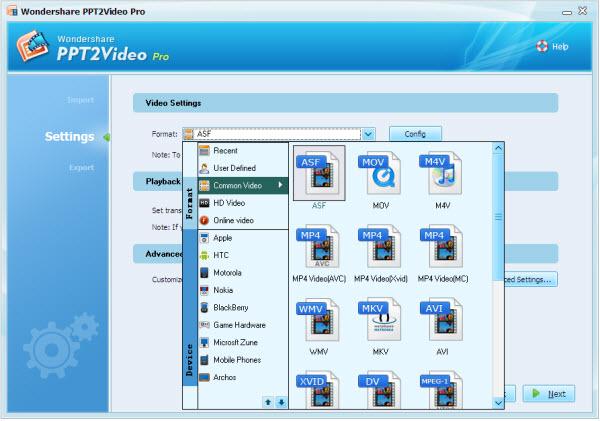The width and height of the screenshot is (600, 421).
Task: Click format list scroll down arrow
Action: (498, 403)
